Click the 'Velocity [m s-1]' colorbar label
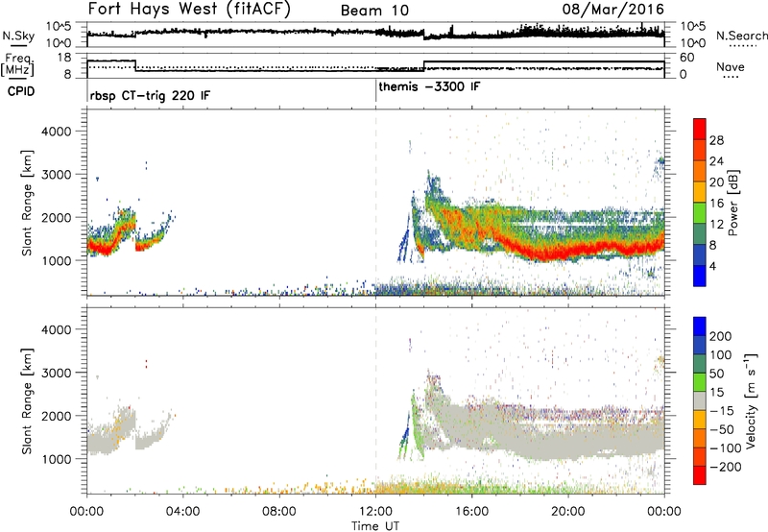Viewport: 768px width, 532px height. [x=751, y=400]
